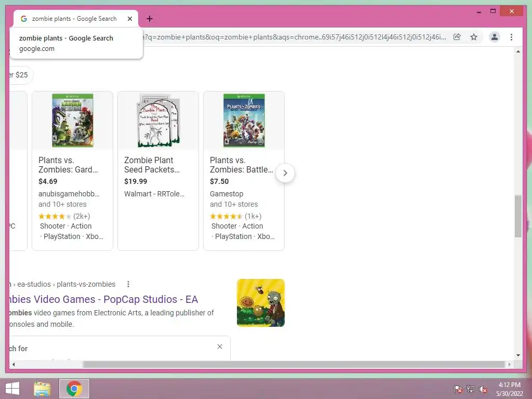Open the Garden Warfare game cover thumbnail
532x399 pixels.
click(73, 121)
